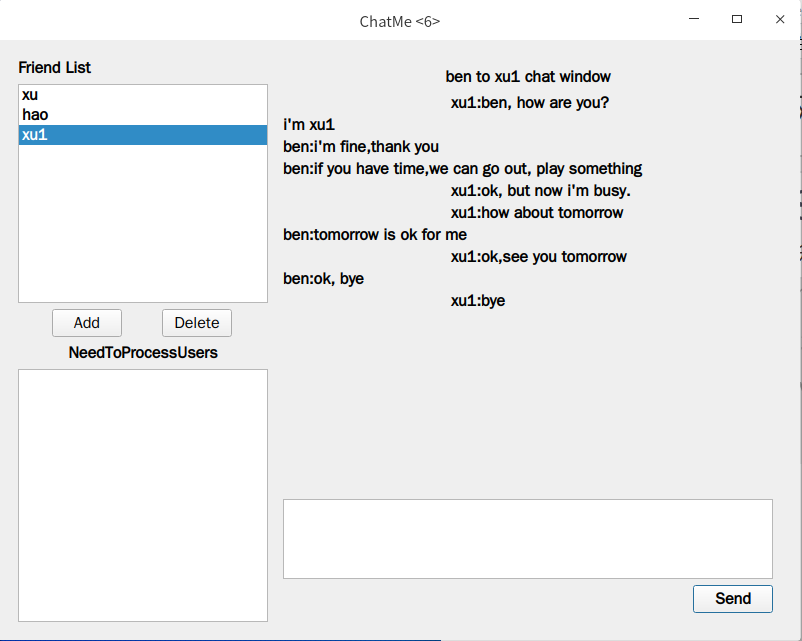Click the ChatMe <6> window title
Image resolution: width=802 pixels, height=641 pixels.
[x=400, y=21]
